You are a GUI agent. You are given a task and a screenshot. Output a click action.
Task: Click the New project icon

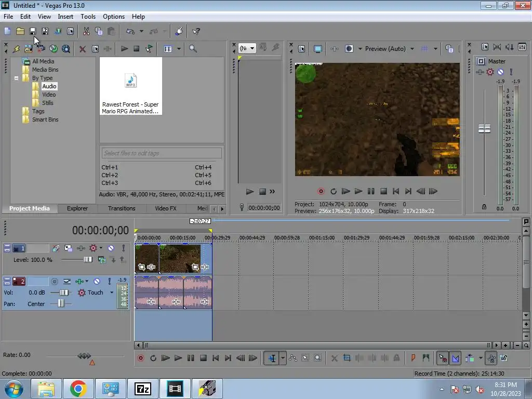tap(7, 31)
